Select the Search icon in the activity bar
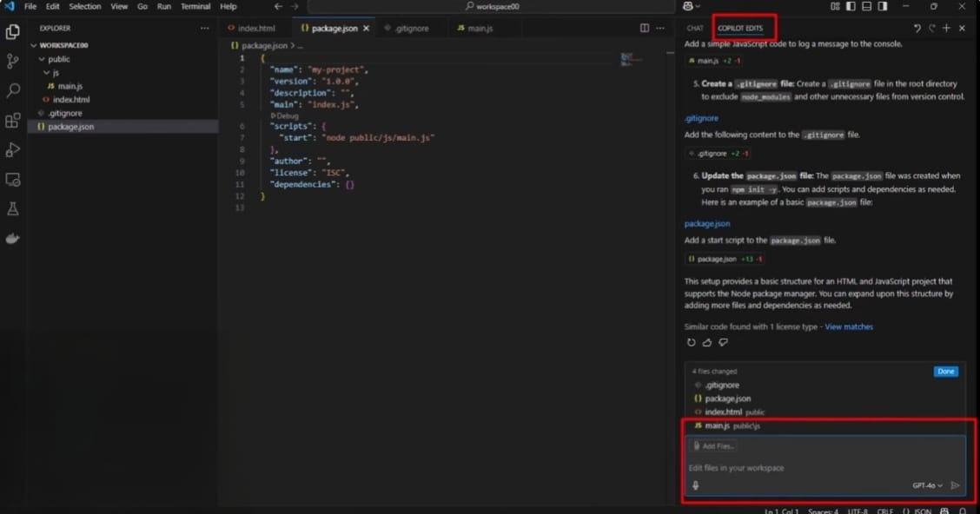Screen dimensions: 980x514 pyautogui.click(x=12, y=89)
